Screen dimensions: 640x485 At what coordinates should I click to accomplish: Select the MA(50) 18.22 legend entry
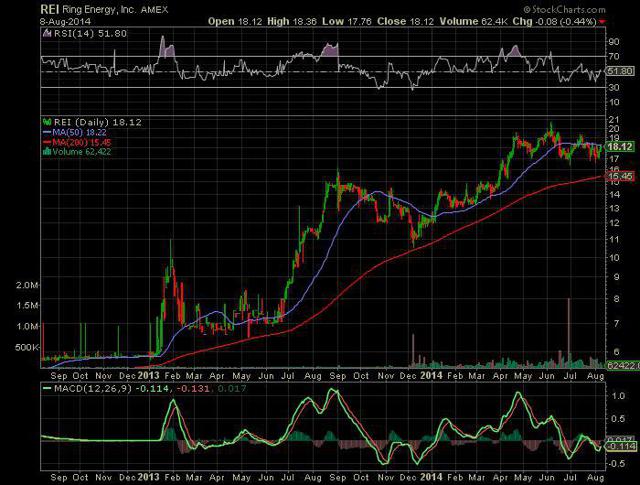point(79,132)
